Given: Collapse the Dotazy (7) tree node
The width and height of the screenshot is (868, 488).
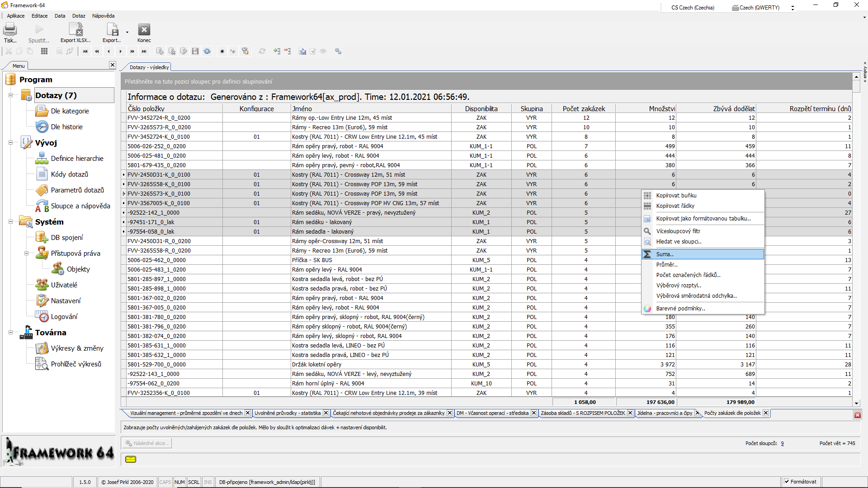Looking at the screenshot, I should tap(10, 95).
